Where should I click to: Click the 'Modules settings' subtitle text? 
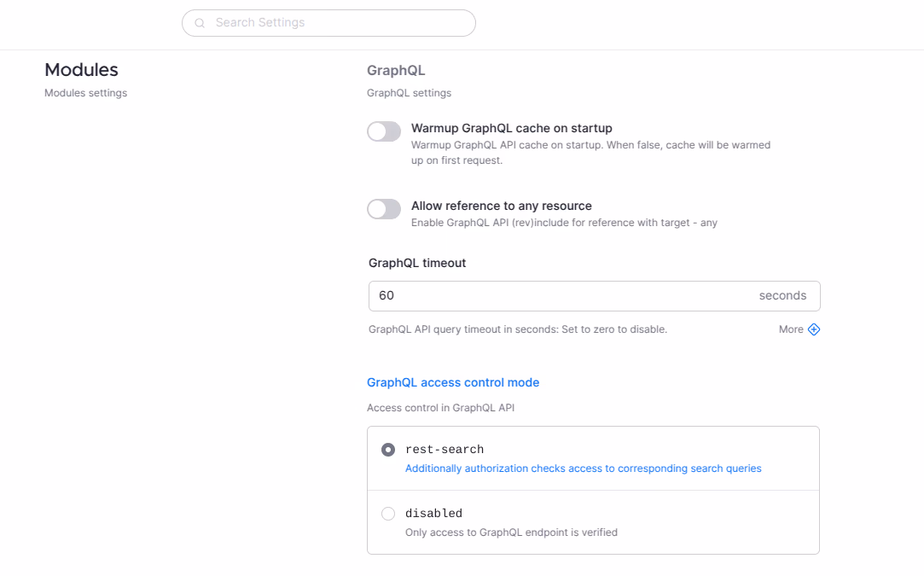pyautogui.click(x=85, y=93)
